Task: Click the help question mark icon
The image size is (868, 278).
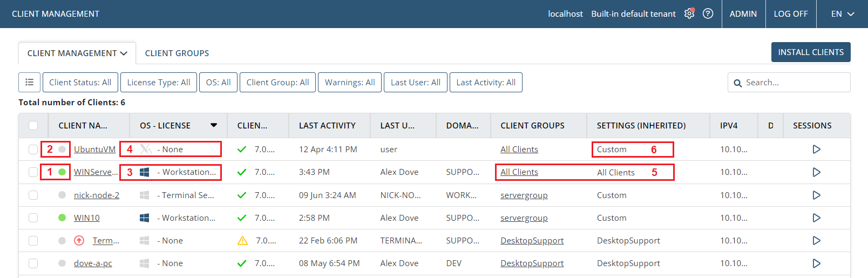Action: [708, 14]
